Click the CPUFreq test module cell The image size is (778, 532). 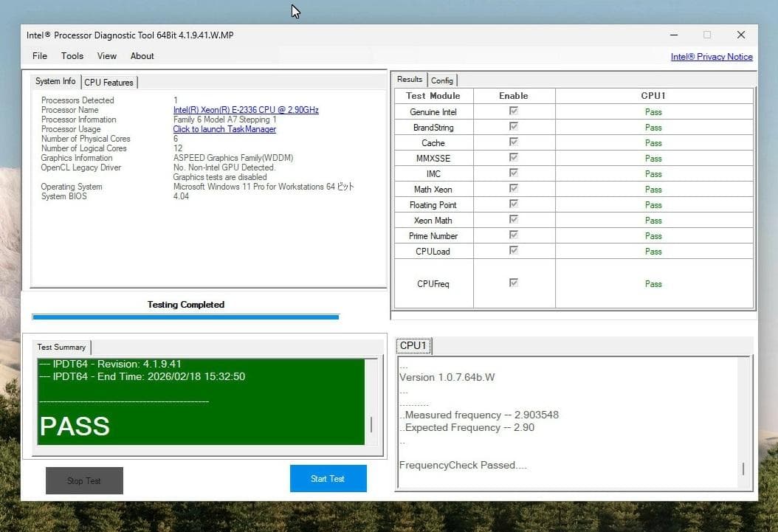[x=433, y=284]
